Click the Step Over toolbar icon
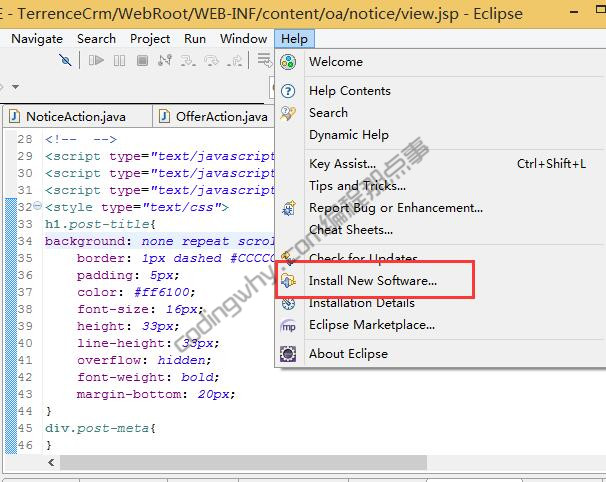Image resolution: width=606 pixels, height=482 pixels. pyautogui.click(x=212, y=61)
